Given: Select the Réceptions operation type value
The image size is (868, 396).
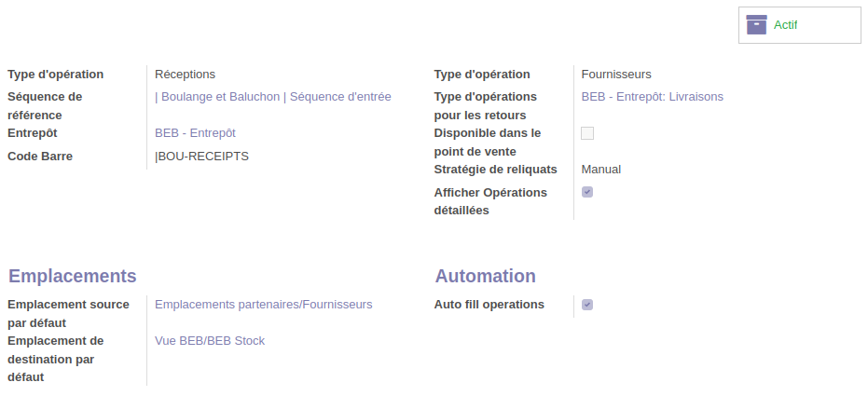Looking at the screenshot, I should (186, 74).
